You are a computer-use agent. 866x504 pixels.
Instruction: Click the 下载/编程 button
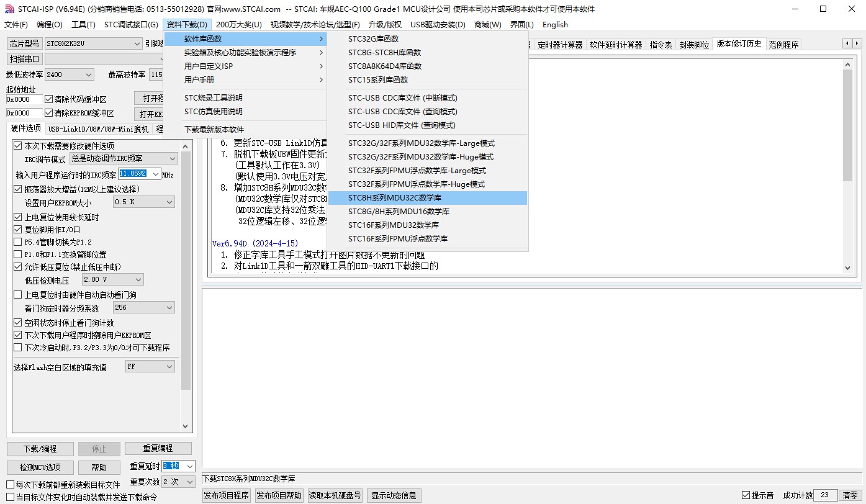40,449
